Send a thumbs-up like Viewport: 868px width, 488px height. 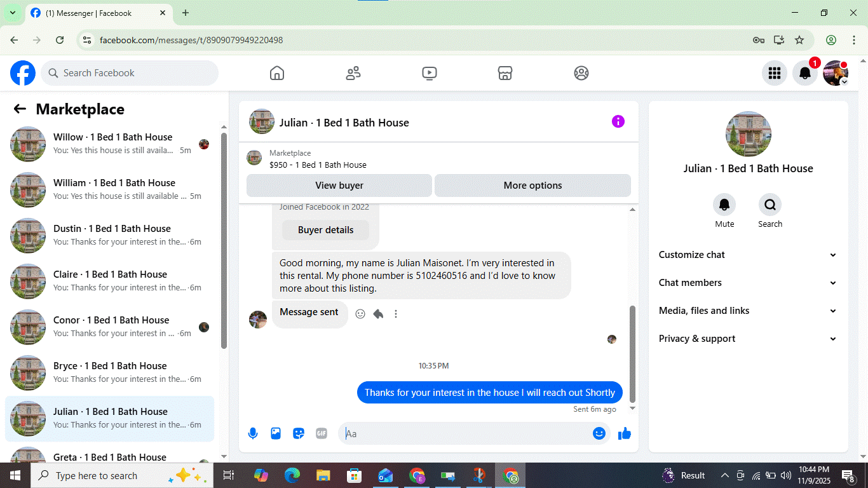(625, 433)
